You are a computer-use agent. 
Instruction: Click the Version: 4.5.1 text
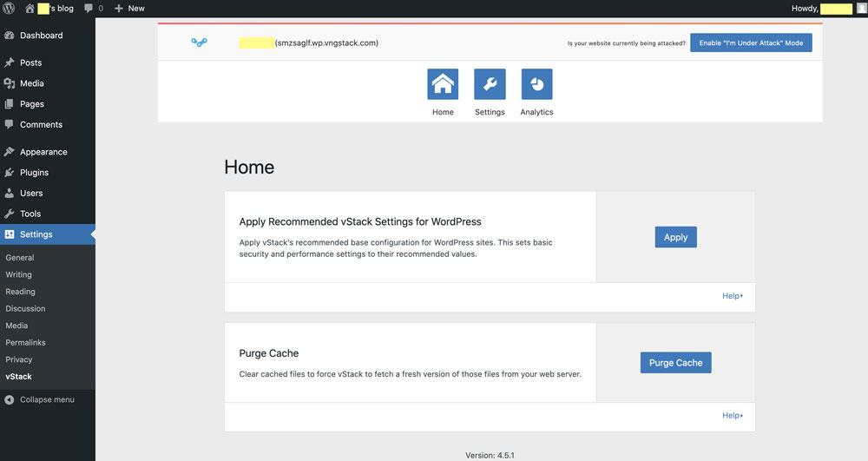tap(490, 456)
